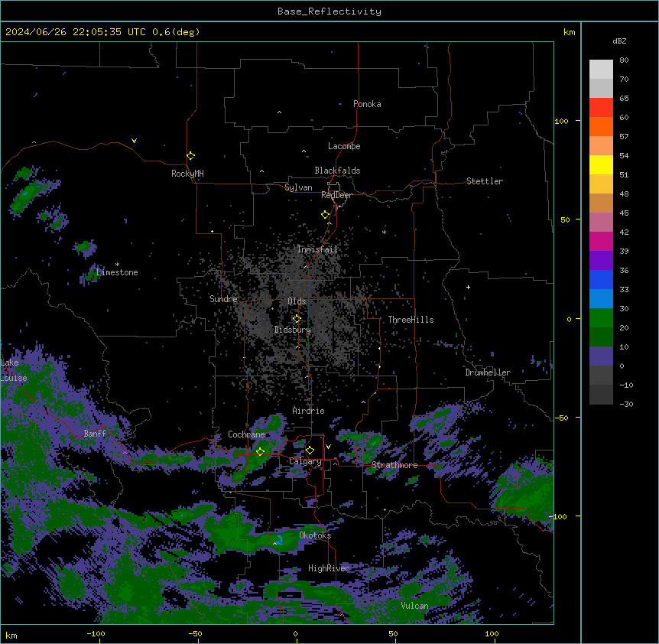Click the Airdrie city label
The height and width of the screenshot is (644, 659).
[x=308, y=411]
